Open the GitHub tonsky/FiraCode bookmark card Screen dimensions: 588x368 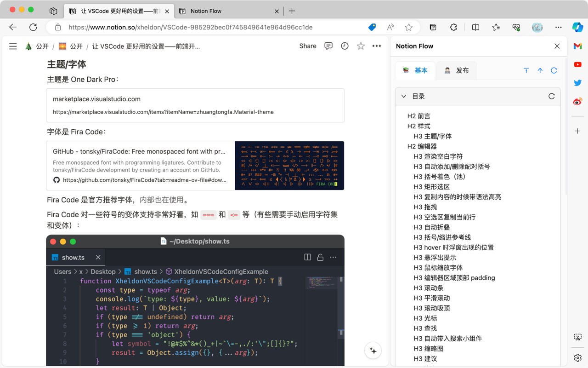[195, 166]
